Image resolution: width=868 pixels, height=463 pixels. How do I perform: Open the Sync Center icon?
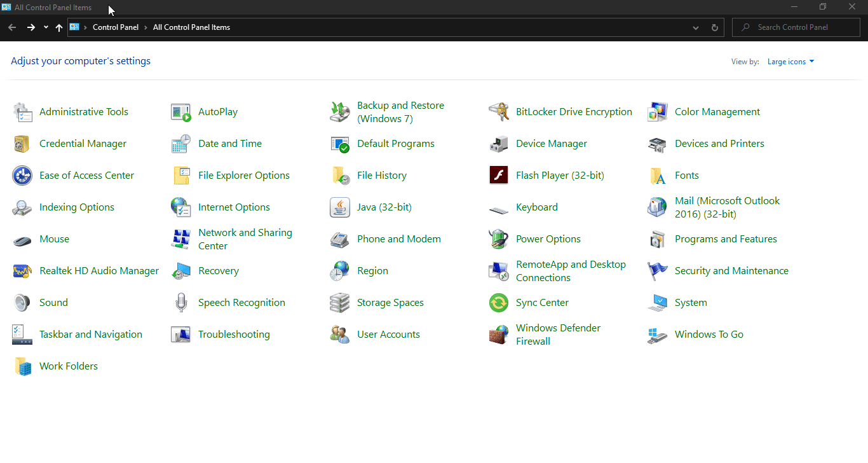coord(499,303)
